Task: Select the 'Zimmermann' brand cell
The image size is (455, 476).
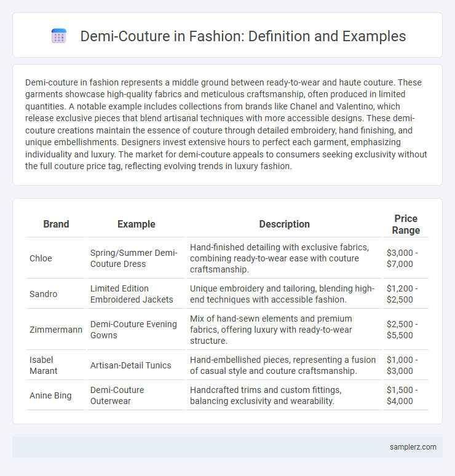Action: pyautogui.click(x=56, y=330)
